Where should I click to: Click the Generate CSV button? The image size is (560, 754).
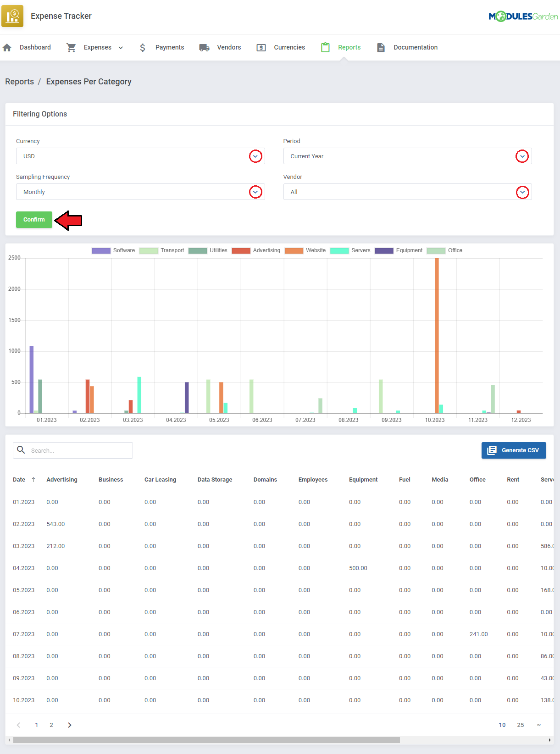click(x=514, y=450)
